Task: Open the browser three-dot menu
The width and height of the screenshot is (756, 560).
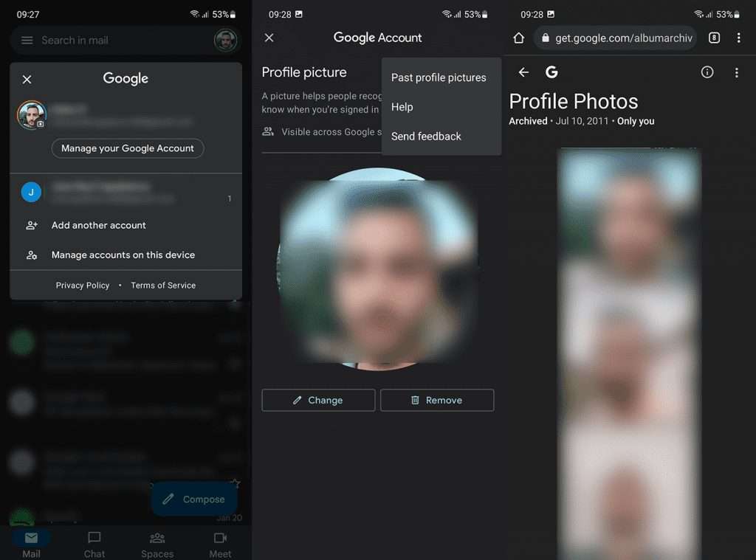Action: [x=738, y=38]
